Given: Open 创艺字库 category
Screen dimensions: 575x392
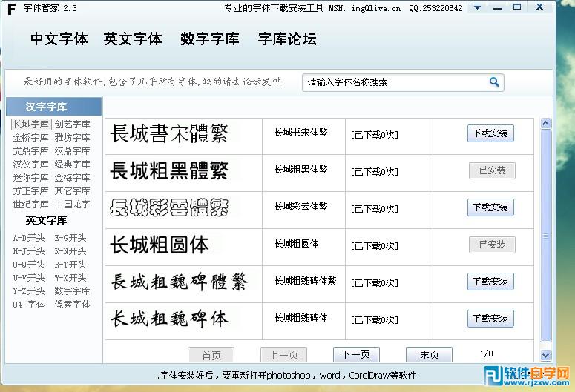Looking at the screenshot, I should pyautogui.click(x=73, y=124).
